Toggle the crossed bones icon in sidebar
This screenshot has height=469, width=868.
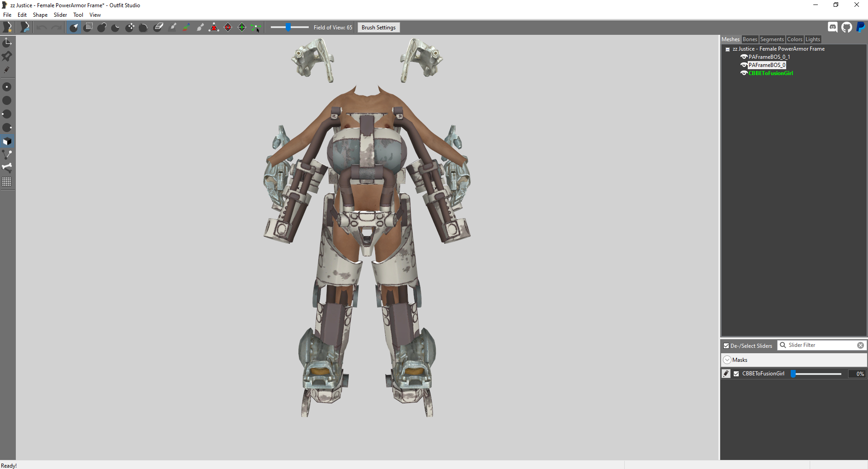pos(7,168)
